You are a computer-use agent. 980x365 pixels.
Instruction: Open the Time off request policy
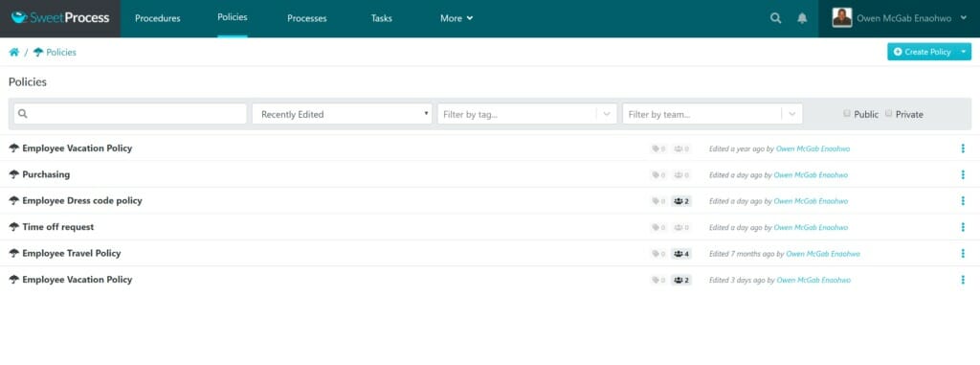(x=58, y=227)
